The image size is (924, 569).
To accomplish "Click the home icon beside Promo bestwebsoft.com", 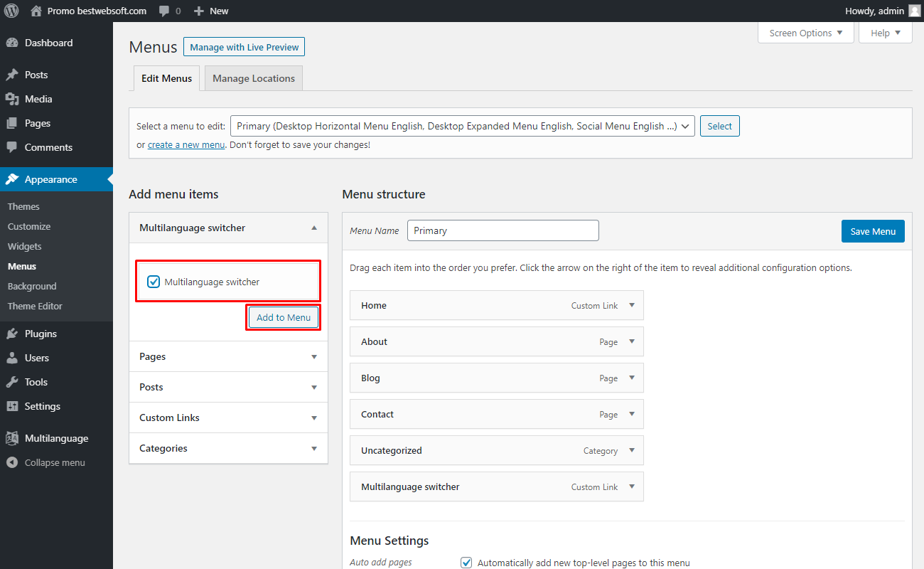I will tap(37, 11).
